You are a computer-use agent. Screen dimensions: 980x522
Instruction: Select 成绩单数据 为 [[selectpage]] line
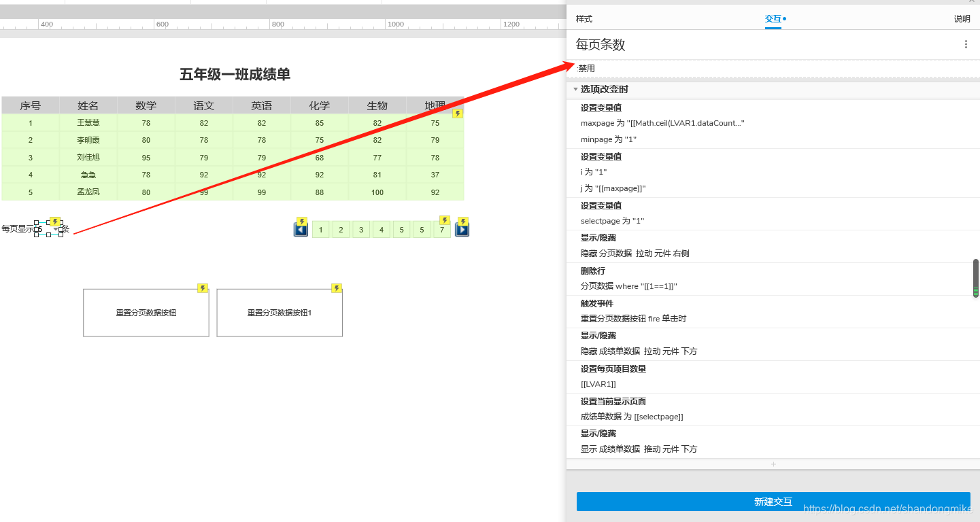[632, 417]
